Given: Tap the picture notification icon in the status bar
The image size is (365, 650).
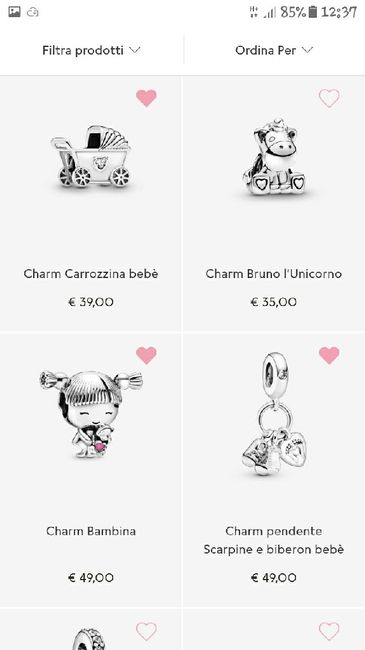Looking at the screenshot, I should click(x=15, y=12).
